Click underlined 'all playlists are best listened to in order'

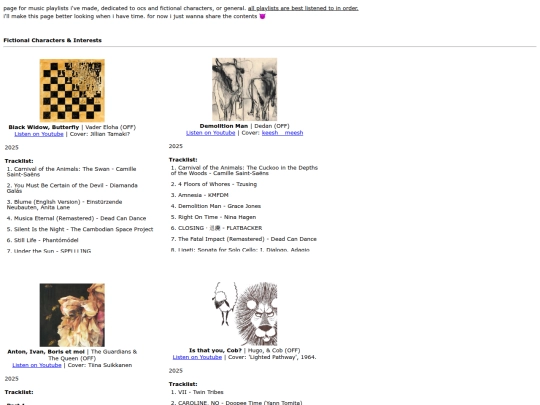303,8
